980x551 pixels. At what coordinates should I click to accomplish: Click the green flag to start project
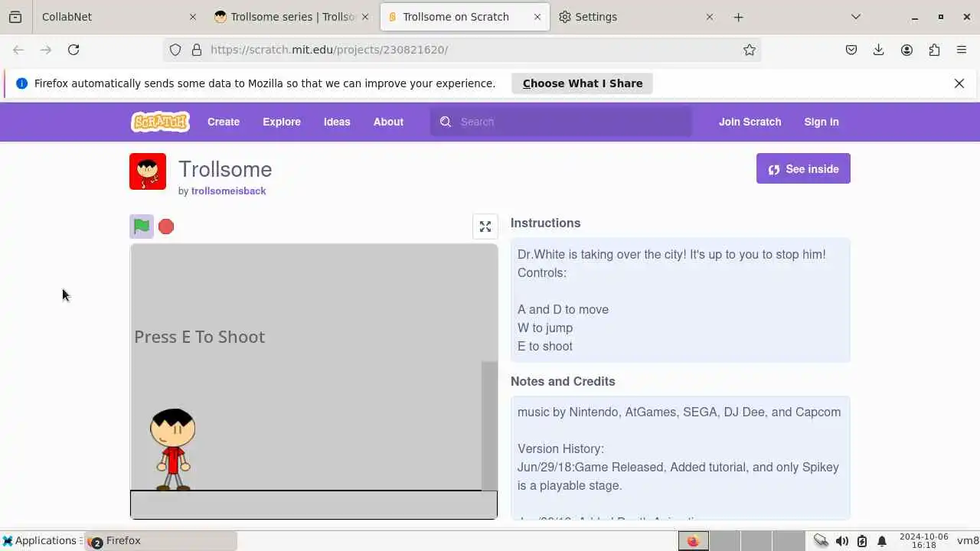[142, 227]
